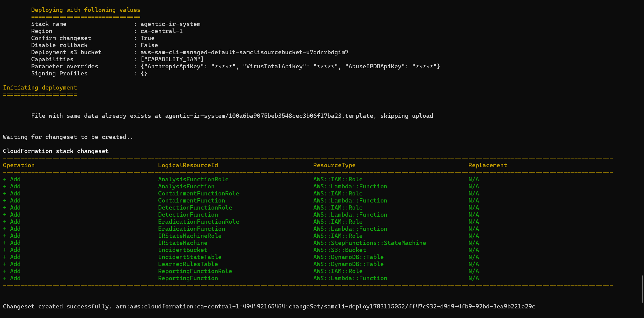Click '+ Add' operation in AnalysisFunctionRole row
The image size is (644, 318).
(x=12, y=179)
